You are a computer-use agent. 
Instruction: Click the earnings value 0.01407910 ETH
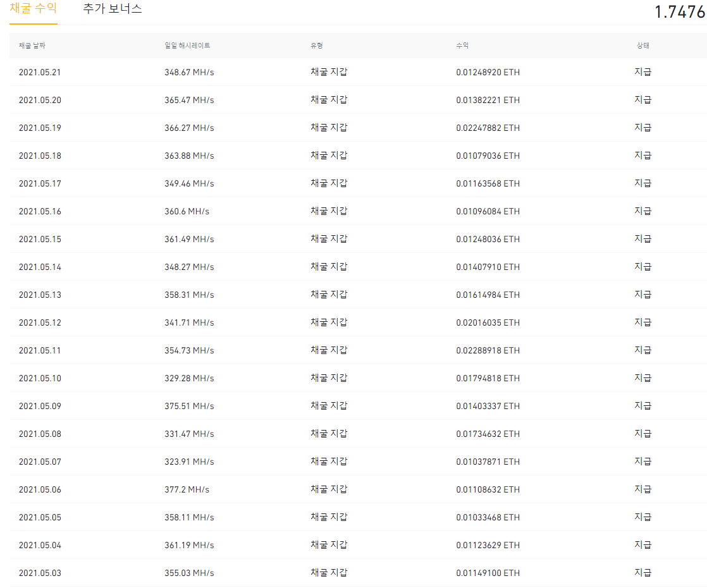(x=488, y=267)
